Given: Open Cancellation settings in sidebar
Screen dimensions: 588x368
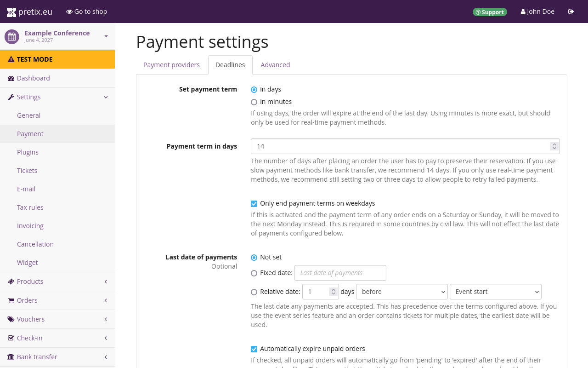Looking at the screenshot, I should 57,244.
